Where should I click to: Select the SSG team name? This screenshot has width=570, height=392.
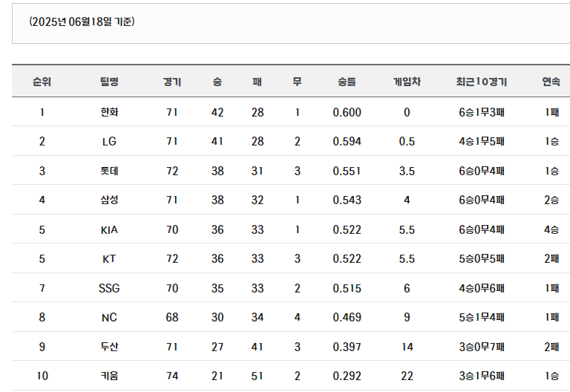(109, 288)
